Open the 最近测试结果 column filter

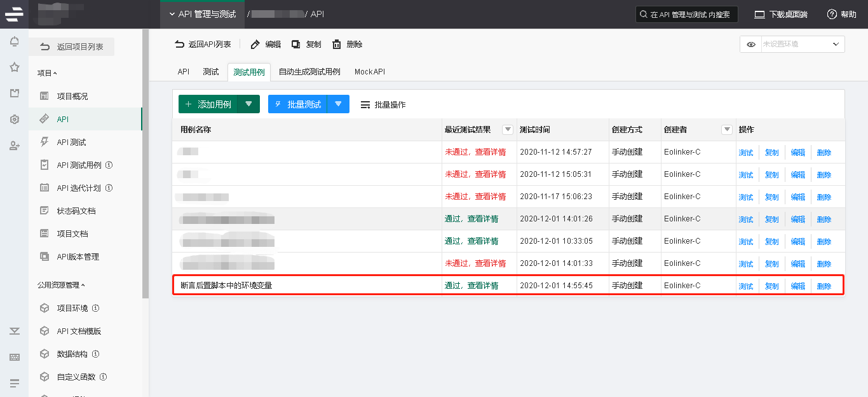[x=508, y=130]
